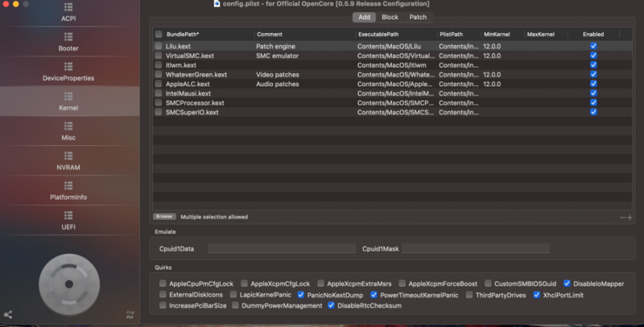Check the row selector for AppleALC.kext
This screenshot has width=644, height=327.
159,84
